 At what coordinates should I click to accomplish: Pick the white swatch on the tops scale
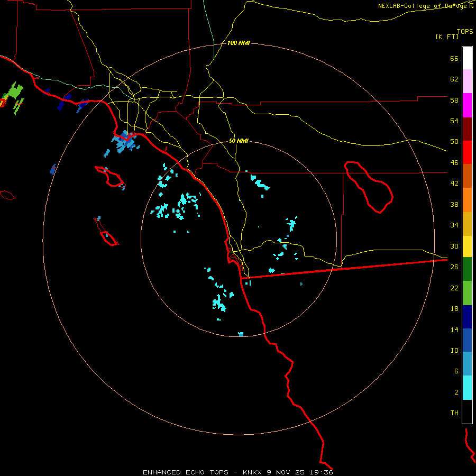pyautogui.click(x=467, y=58)
